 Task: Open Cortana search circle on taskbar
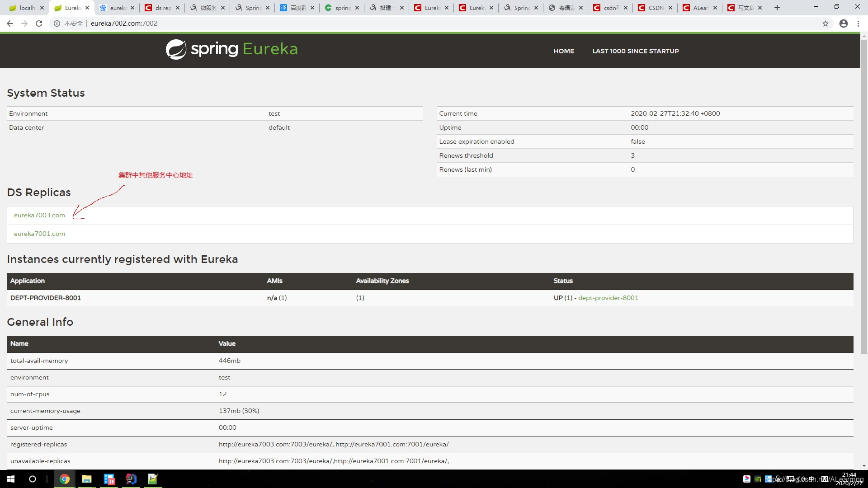pyautogui.click(x=33, y=479)
